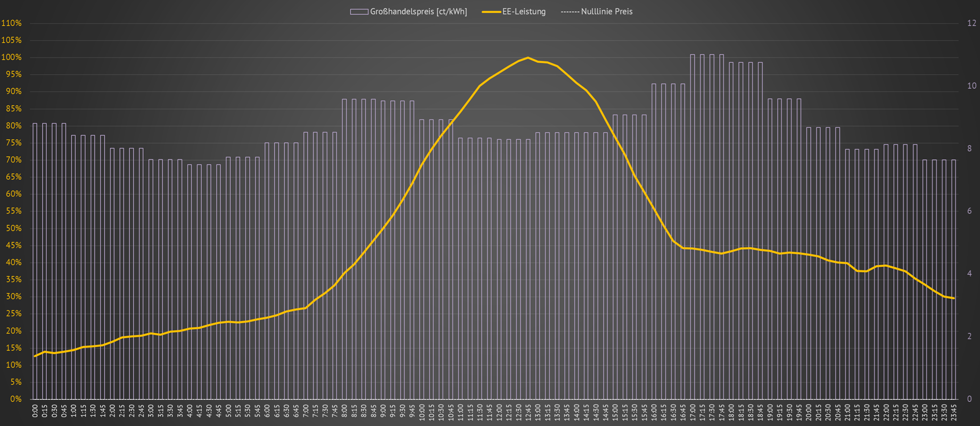The width and height of the screenshot is (980, 426).
Task: Click the 23:45 label on the time axis
Action: tap(953, 412)
